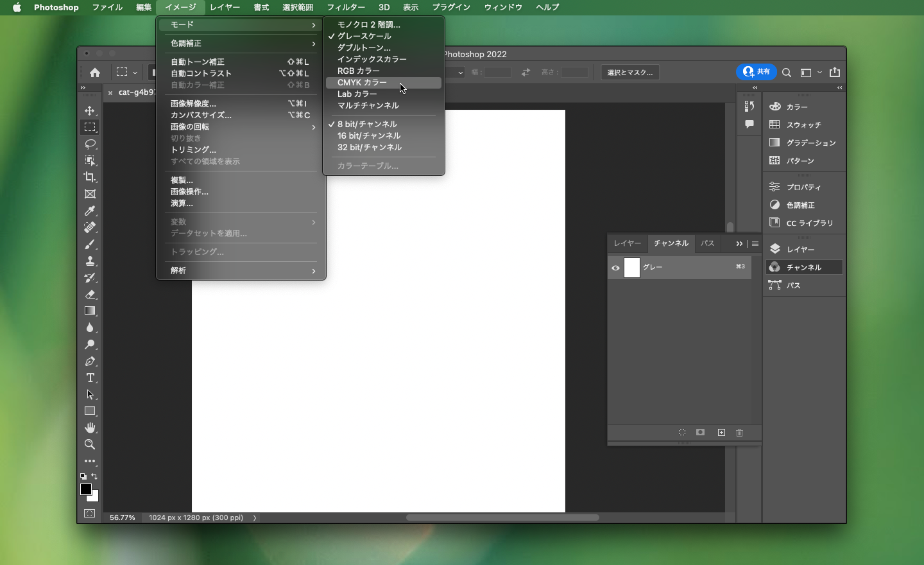Toggle visibility of グレー channel
The width and height of the screenshot is (924, 565).
click(615, 268)
